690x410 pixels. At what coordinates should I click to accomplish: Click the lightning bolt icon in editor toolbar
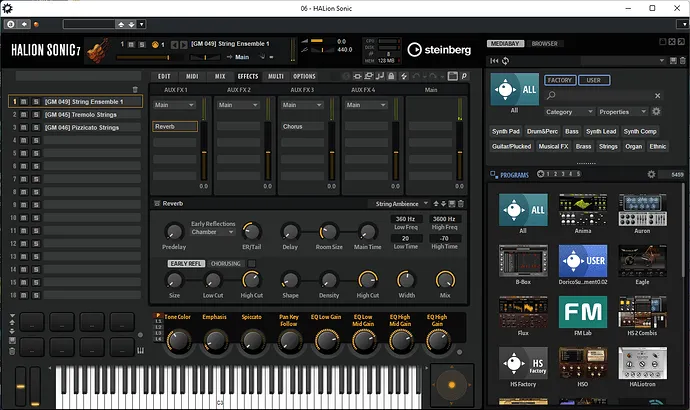coord(404,76)
